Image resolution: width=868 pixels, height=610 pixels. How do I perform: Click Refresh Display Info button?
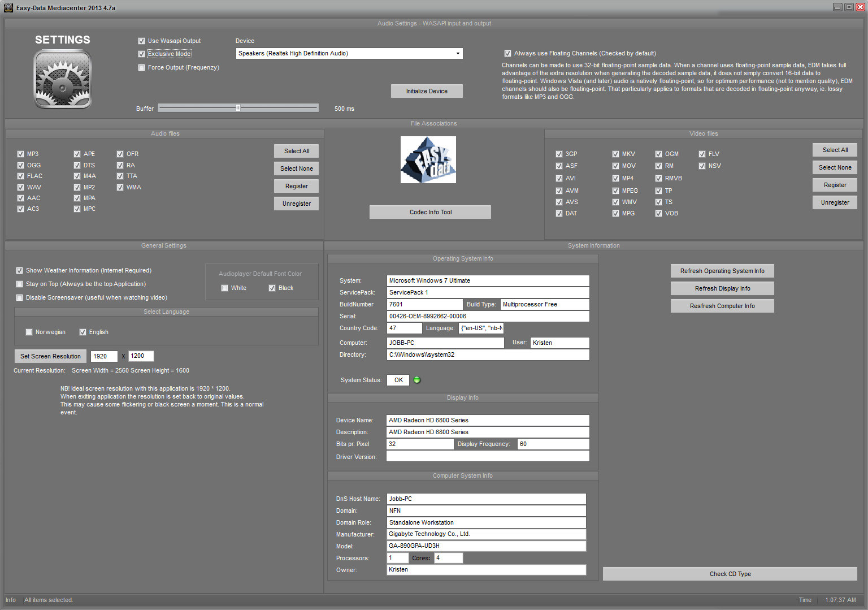click(x=722, y=288)
